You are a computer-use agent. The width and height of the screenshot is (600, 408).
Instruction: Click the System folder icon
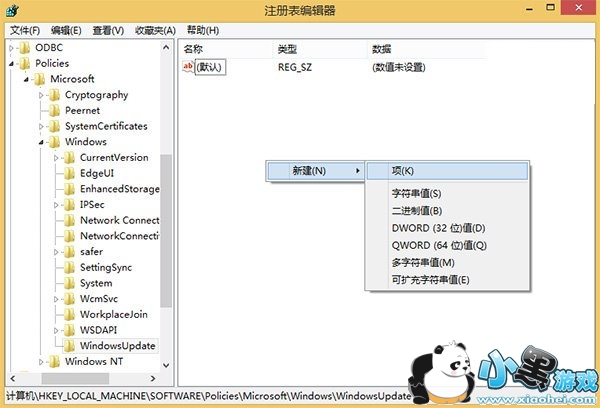pos(70,283)
